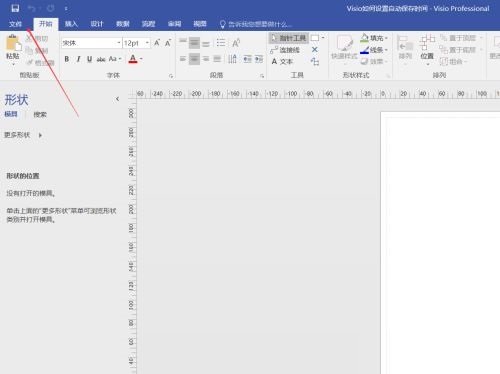The width and height of the screenshot is (500, 374).
Task: Select the 连接线 Connector tool
Action: pos(285,50)
